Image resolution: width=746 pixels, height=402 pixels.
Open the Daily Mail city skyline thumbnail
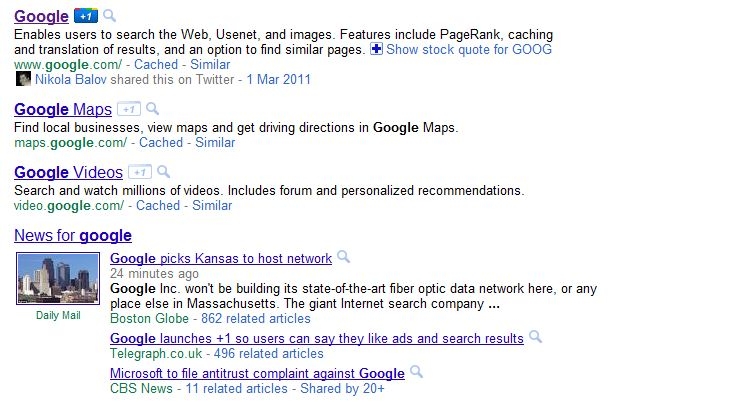[x=58, y=278]
